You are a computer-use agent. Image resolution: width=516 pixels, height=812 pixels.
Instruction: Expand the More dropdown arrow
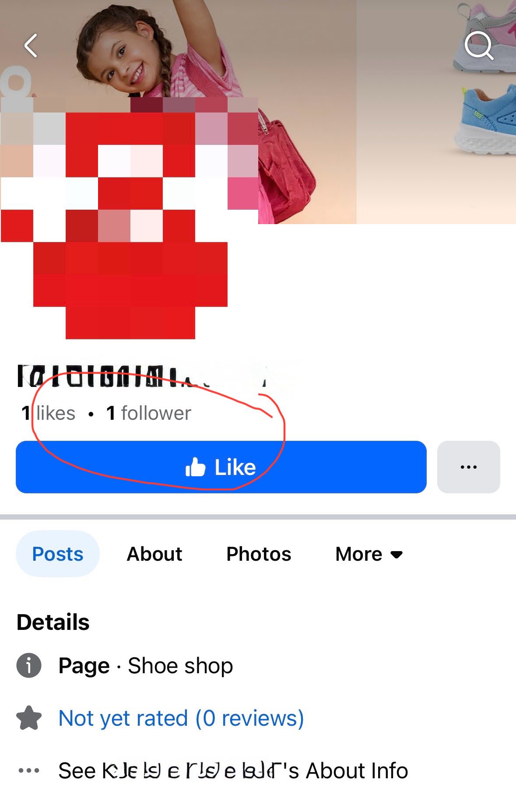(397, 555)
